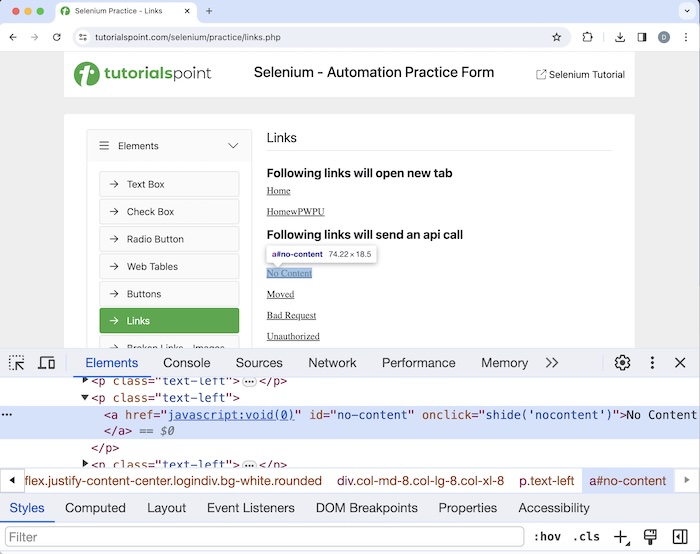This screenshot has height=554, width=700.
Task: Toggle the .cls element classes panel
Action: (586, 537)
